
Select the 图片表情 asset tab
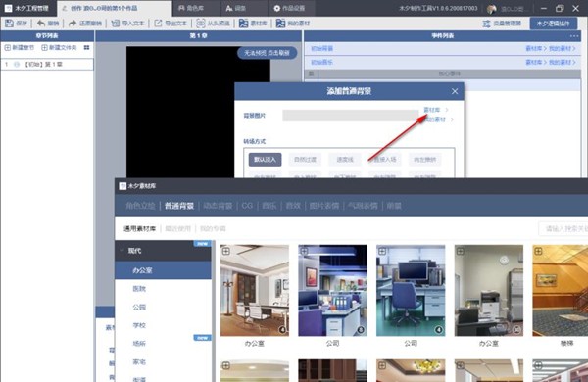pos(324,206)
